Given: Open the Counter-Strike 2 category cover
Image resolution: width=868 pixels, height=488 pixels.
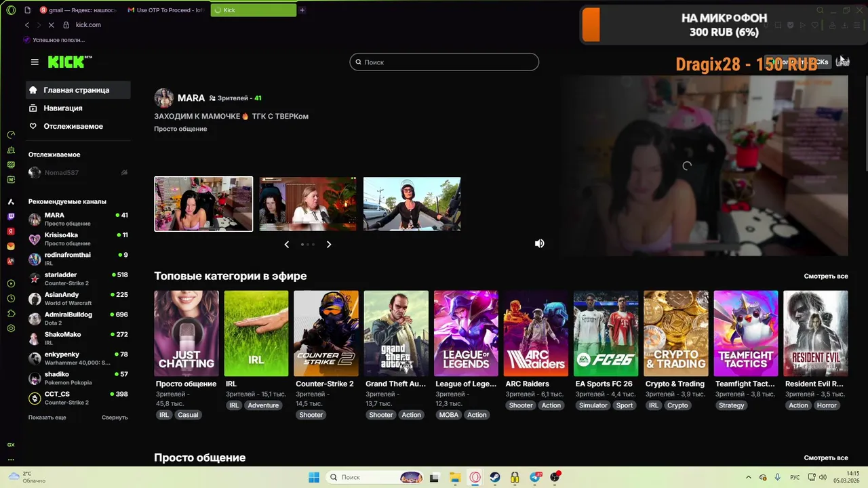Looking at the screenshot, I should (326, 333).
